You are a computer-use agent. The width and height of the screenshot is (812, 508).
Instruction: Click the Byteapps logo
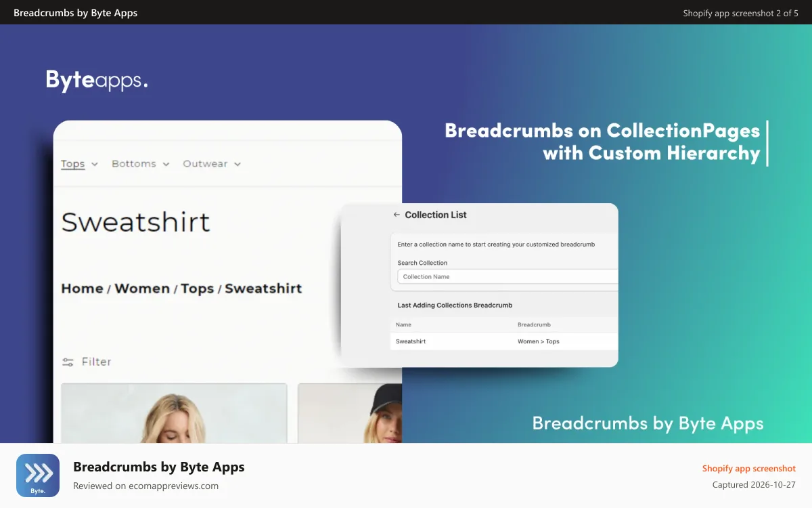point(97,80)
